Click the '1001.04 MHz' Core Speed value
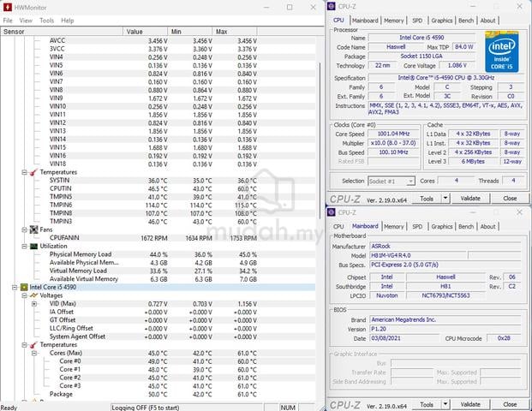The width and height of the screenshot is (532, 411). 393,134
